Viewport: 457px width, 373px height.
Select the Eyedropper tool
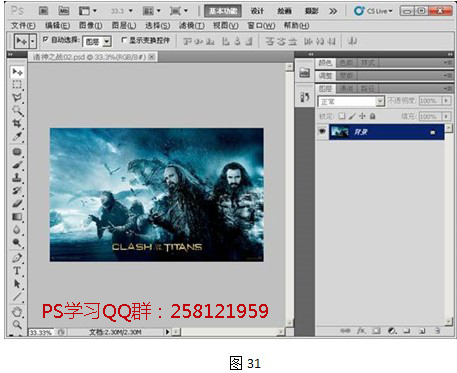[x=17, y=136]
